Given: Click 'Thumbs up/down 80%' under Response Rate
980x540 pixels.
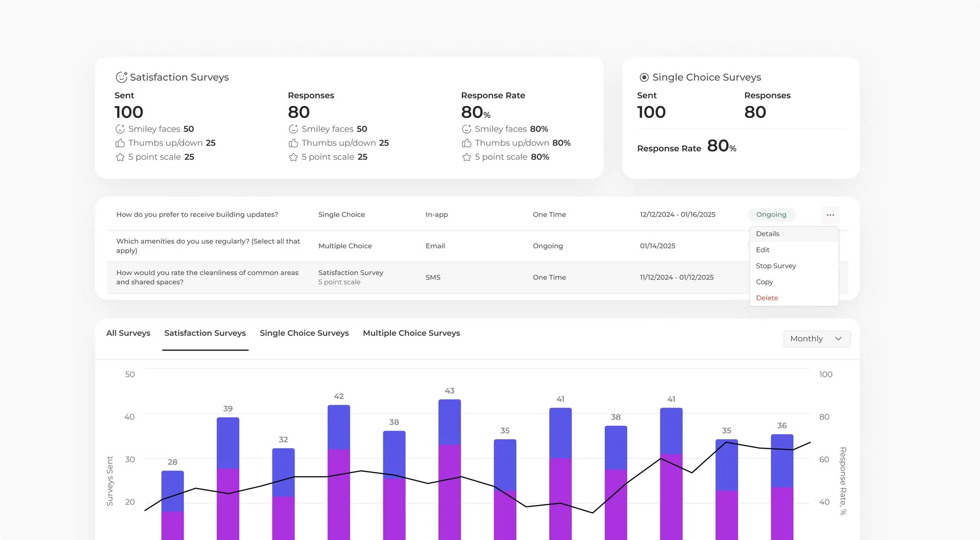Looking at the screenshot, I should (516, 143).
